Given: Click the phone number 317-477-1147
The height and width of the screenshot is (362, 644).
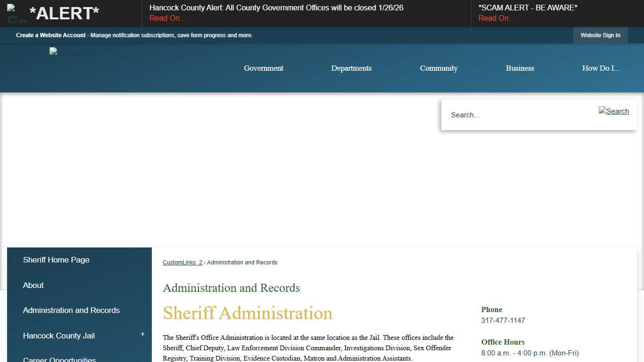Looking at the screenshot, I should [x=503, y=320].
